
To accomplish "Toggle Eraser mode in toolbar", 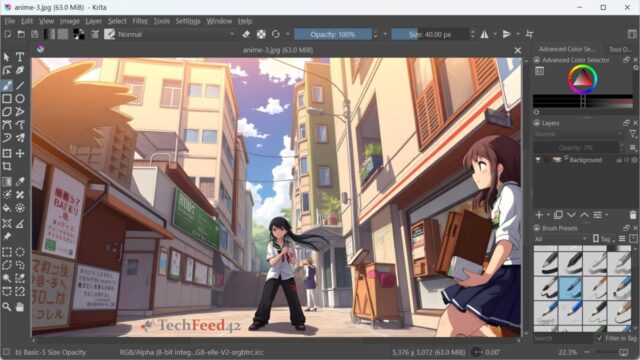I will 246,34.
